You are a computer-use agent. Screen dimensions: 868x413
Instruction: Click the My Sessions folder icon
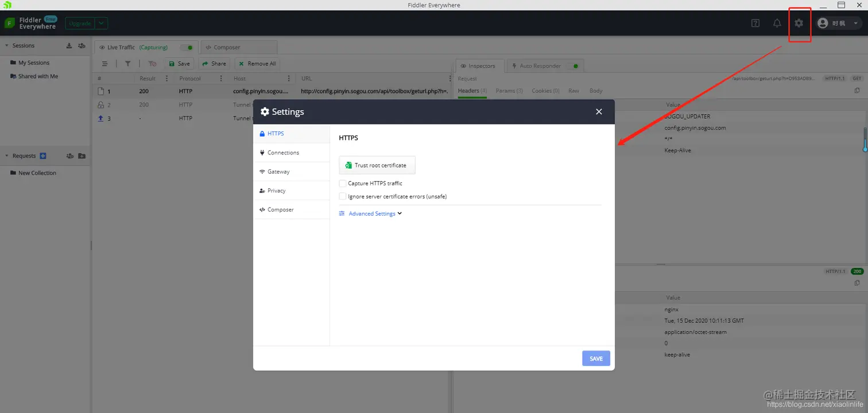(13, 63)
